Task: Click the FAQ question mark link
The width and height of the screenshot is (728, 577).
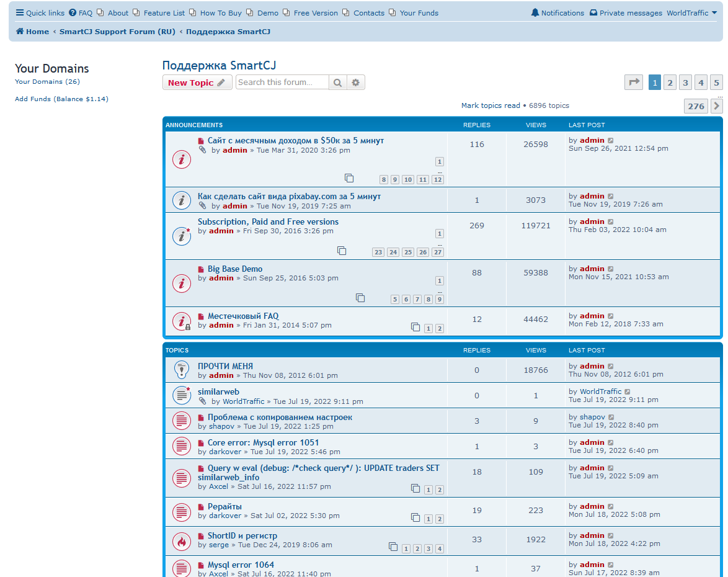Action: pyautogui.click(x=81, y=13)
